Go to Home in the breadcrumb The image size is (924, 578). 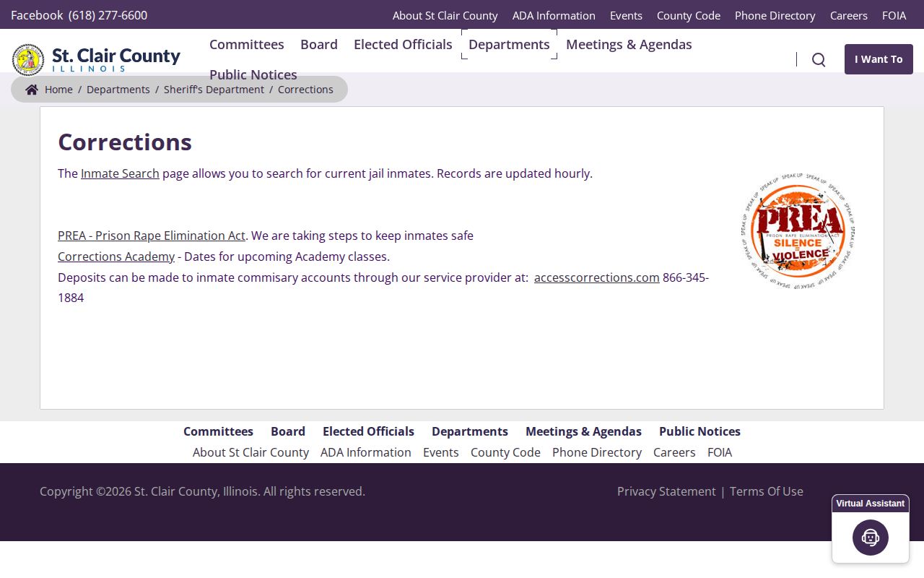click(x=58, y=90)
